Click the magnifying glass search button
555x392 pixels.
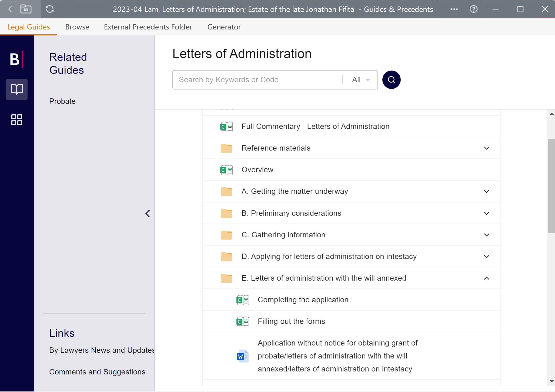pos(391,79)
